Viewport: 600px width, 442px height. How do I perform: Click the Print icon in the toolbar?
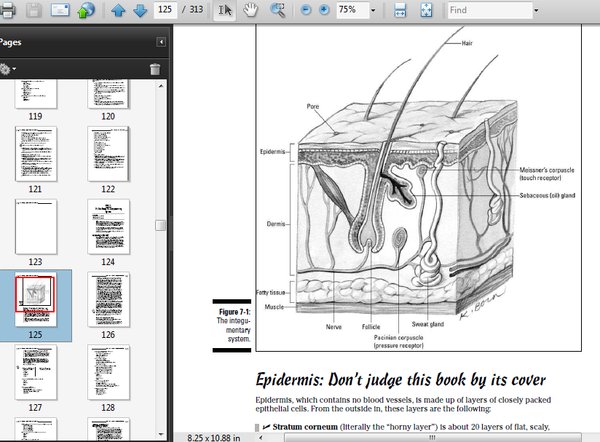(x=7, y=10)
